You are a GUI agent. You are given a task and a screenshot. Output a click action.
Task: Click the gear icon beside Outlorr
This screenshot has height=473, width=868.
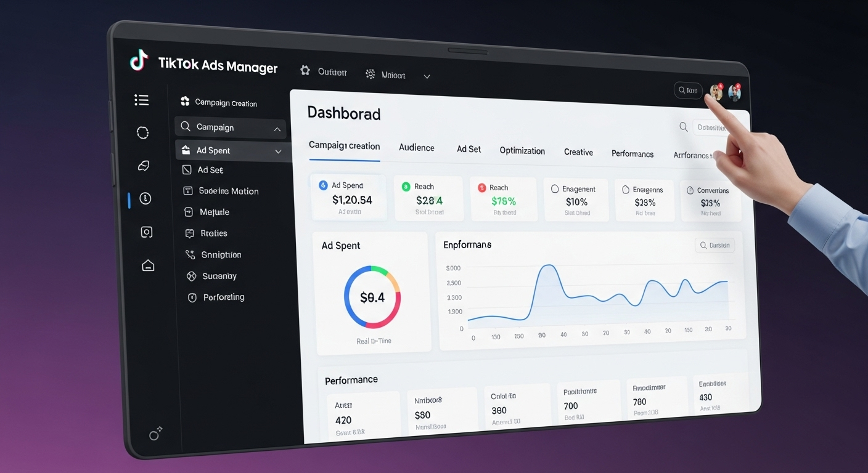[305, 71]
